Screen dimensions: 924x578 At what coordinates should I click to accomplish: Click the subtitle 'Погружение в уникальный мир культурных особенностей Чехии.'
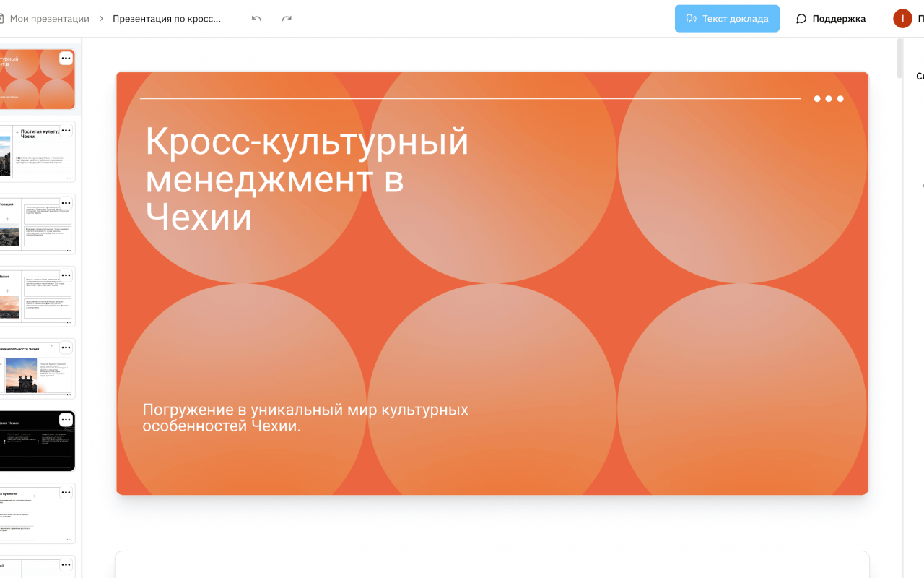pos(305,418)
